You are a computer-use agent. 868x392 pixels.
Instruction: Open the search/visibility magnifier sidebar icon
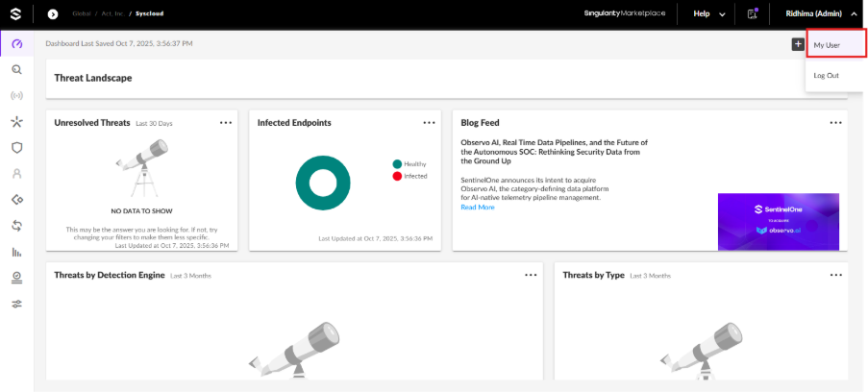(16, 70)
